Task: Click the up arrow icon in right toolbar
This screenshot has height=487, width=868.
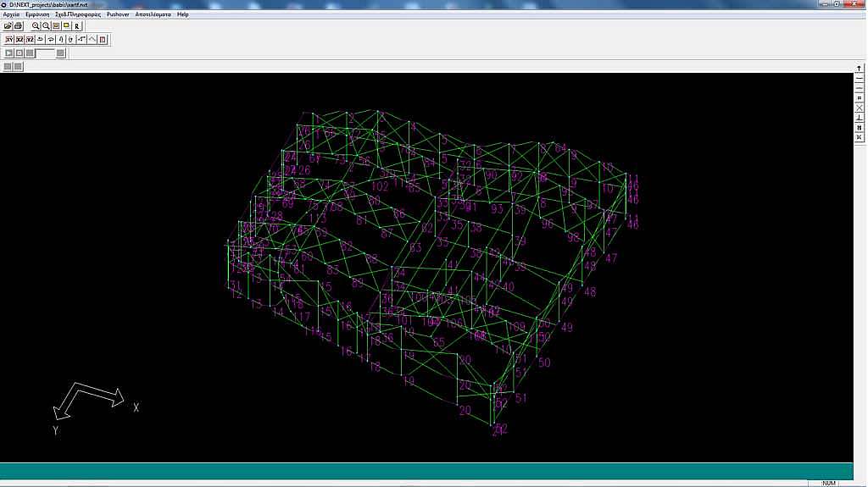Action: tap(859, 68)
